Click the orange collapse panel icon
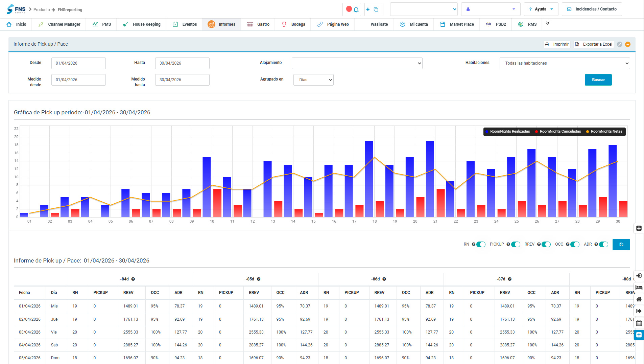This screenshot has width=644, height=364. tap(628, 44)
